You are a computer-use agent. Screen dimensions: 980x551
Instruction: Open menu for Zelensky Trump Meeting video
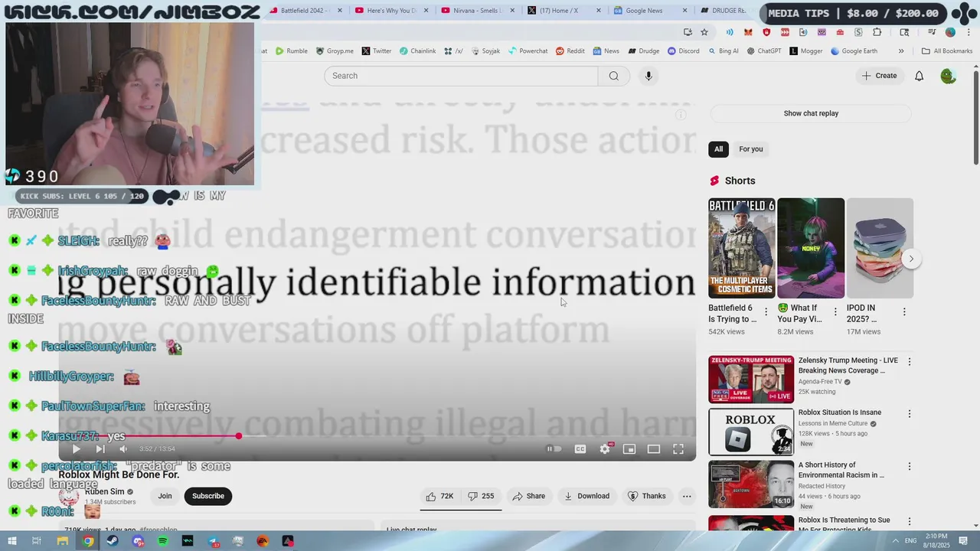click(910, 361)
